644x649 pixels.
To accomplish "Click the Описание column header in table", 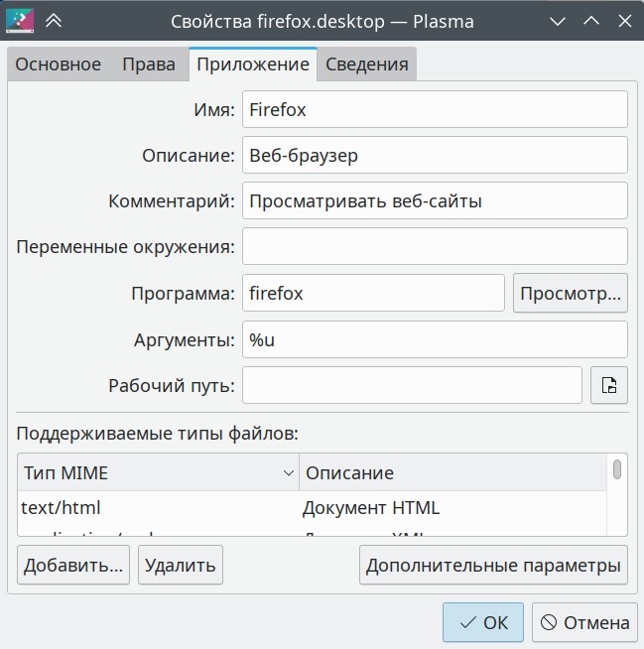I will (452, 472).
